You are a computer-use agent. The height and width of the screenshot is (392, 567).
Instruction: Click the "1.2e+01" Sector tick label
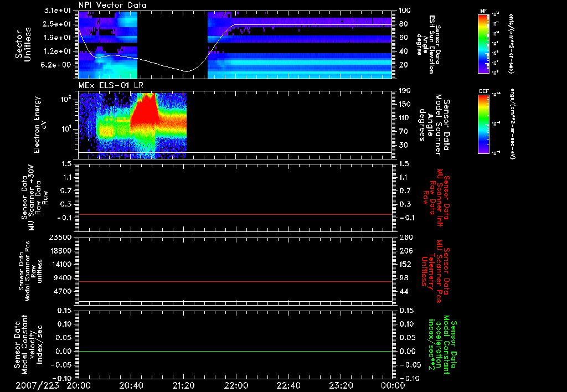pos(57,51)
